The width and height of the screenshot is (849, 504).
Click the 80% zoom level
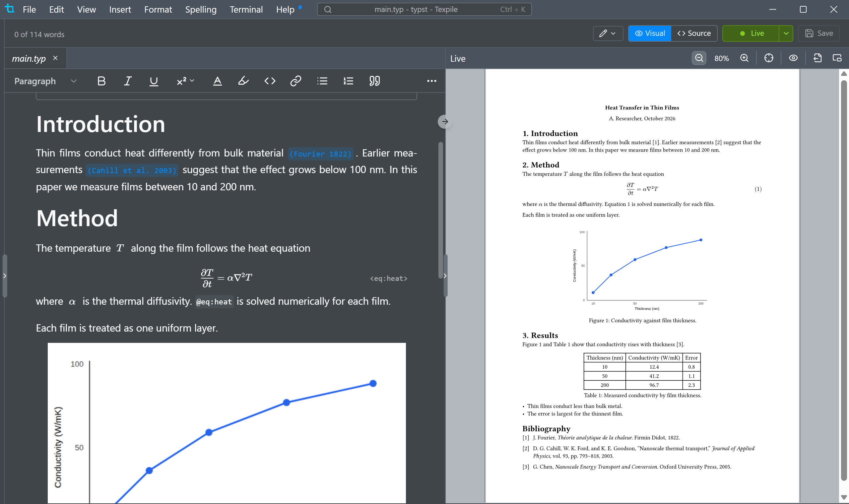[x=722, y=58]
